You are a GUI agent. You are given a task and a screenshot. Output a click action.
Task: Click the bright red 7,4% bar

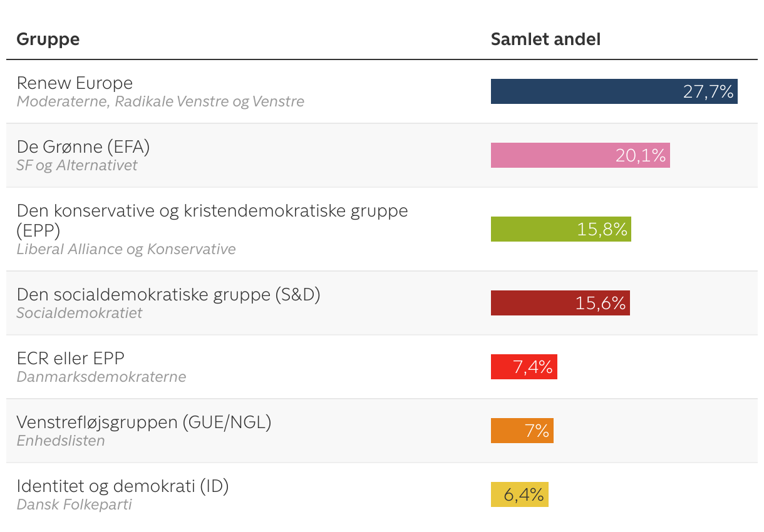tap(524, 367)
